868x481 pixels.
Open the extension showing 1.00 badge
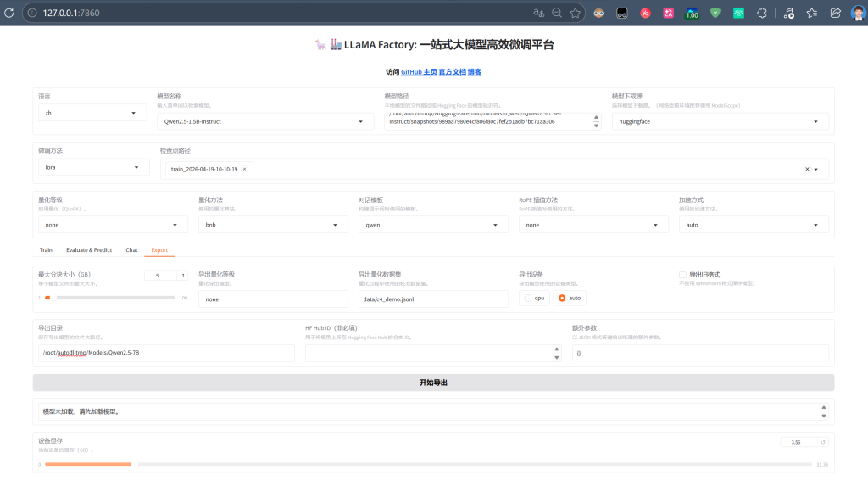[x=692, y=13]
